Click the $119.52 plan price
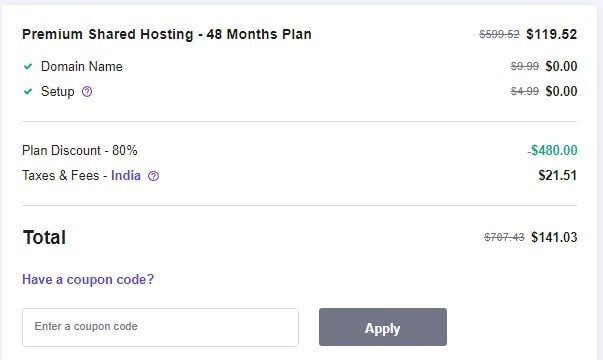The image size is (603, 360). coord(551,34)
